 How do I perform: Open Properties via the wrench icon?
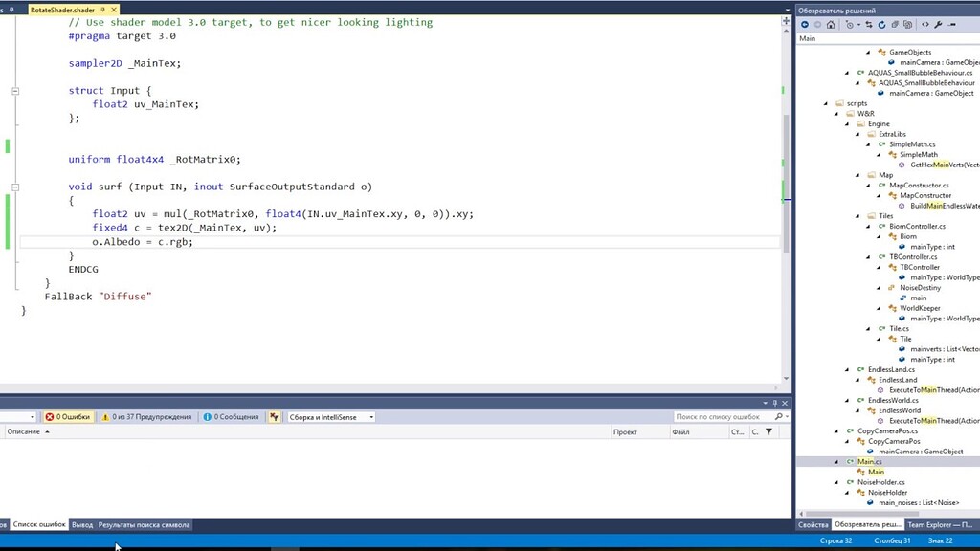pyautogui.click(x=939, y=24)
